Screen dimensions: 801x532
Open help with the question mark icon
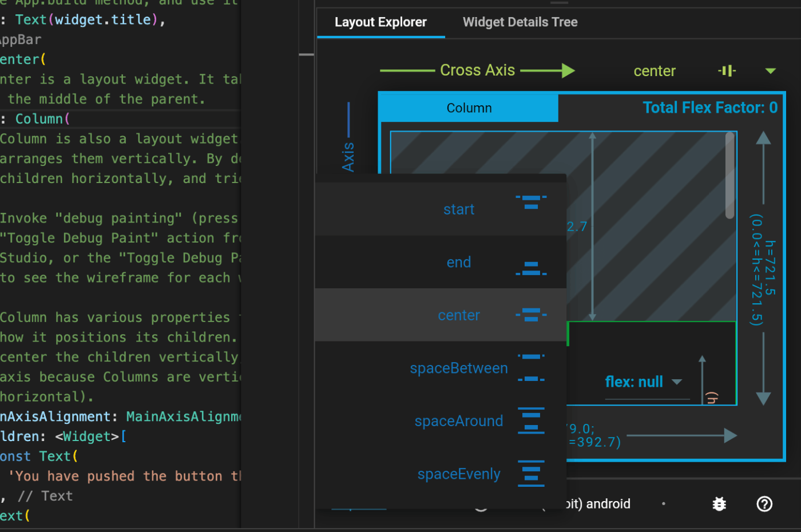point(764,504)
